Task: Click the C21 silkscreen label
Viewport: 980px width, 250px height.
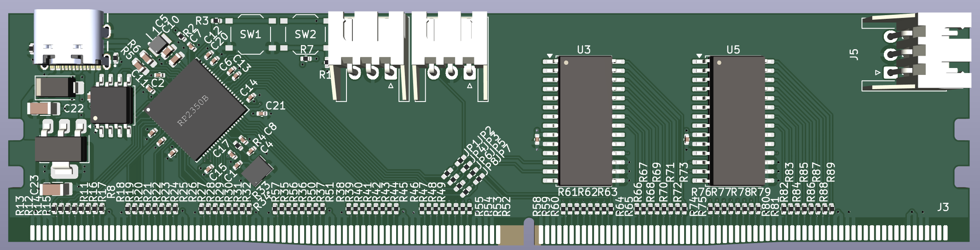Action: pos(275,106)
